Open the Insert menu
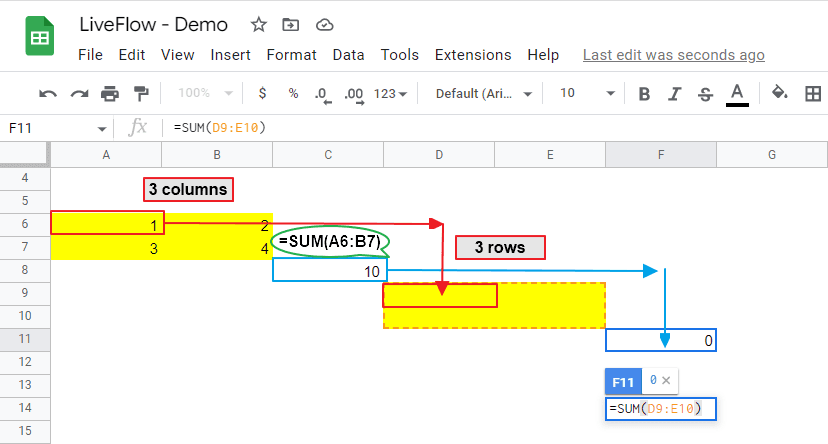The width and height of the screenshot is (828, 444). [x=230, y=55]
